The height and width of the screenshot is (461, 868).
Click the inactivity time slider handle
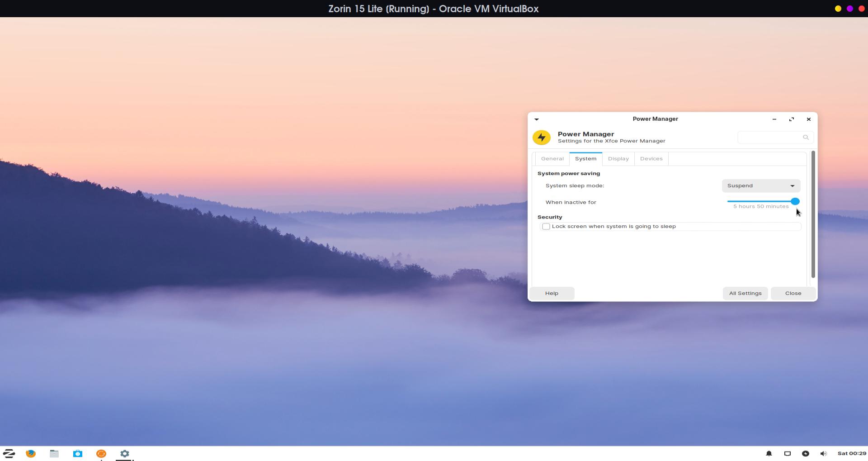click(x=795, y=201)
